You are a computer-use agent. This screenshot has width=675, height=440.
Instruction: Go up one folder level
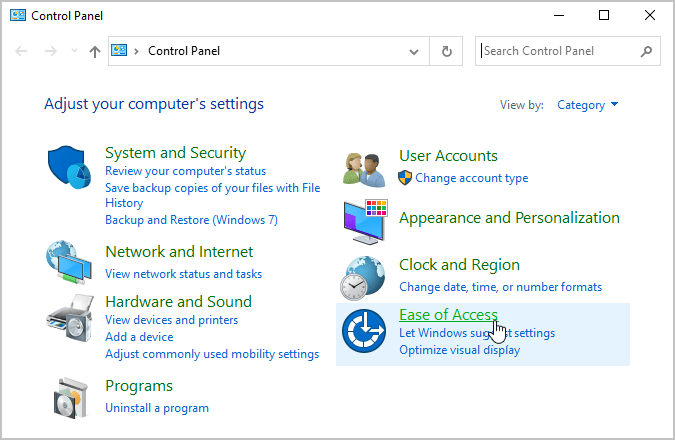95,52
